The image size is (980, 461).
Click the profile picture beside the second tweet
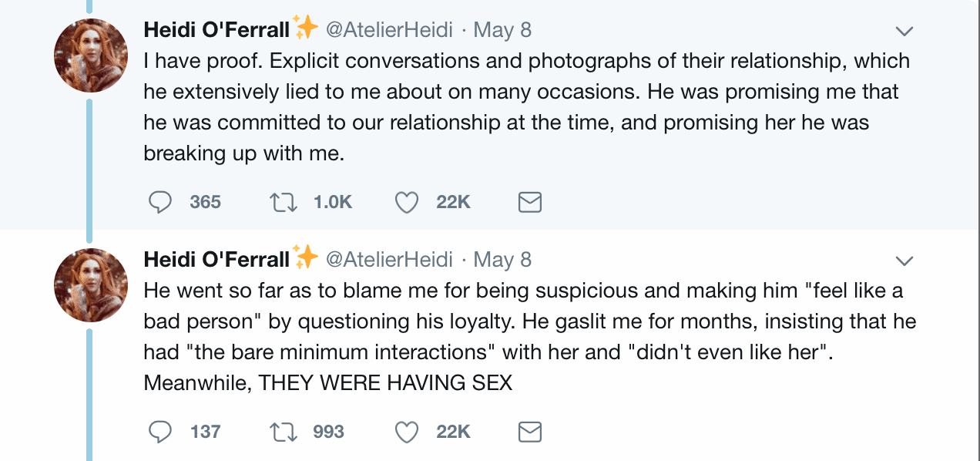90,285
